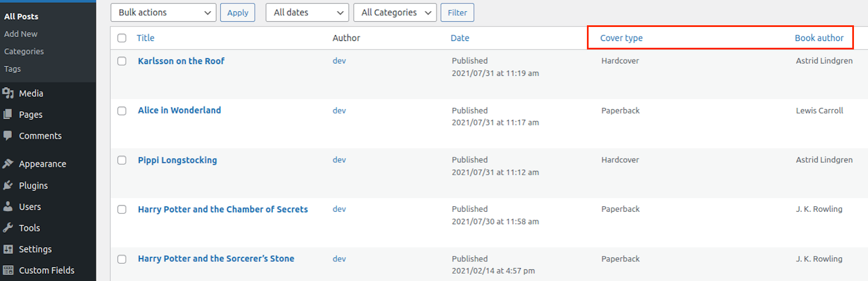The height and width of the screenshot is (281, 868).
Task: Go to Add New post
Action: [x=21, y=34]
